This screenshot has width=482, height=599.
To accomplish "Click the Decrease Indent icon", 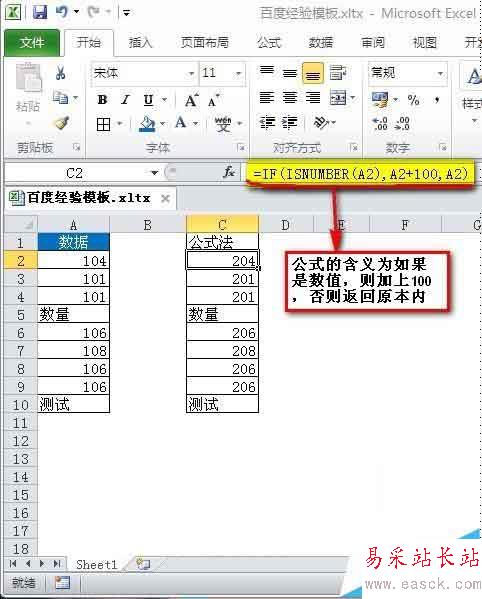I will [267, 123].
